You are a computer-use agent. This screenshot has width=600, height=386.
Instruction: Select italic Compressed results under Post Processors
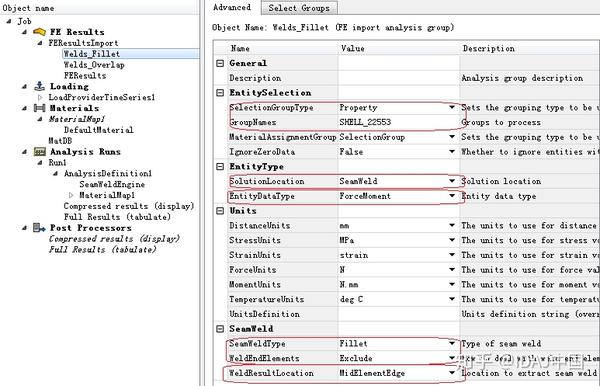point(114,239)
